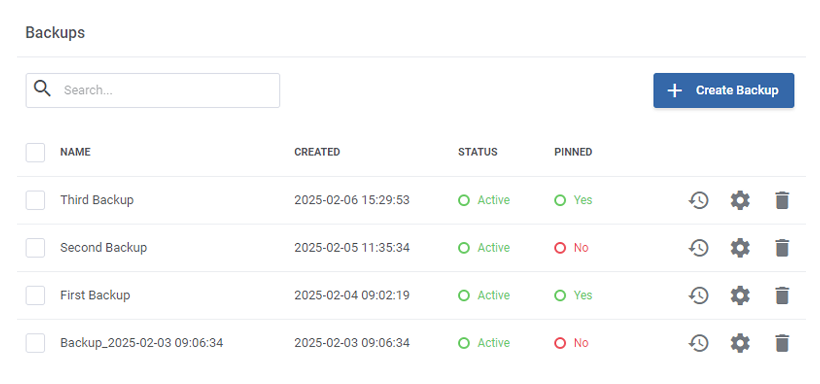Delete Third Backup with trash icon

782,200
